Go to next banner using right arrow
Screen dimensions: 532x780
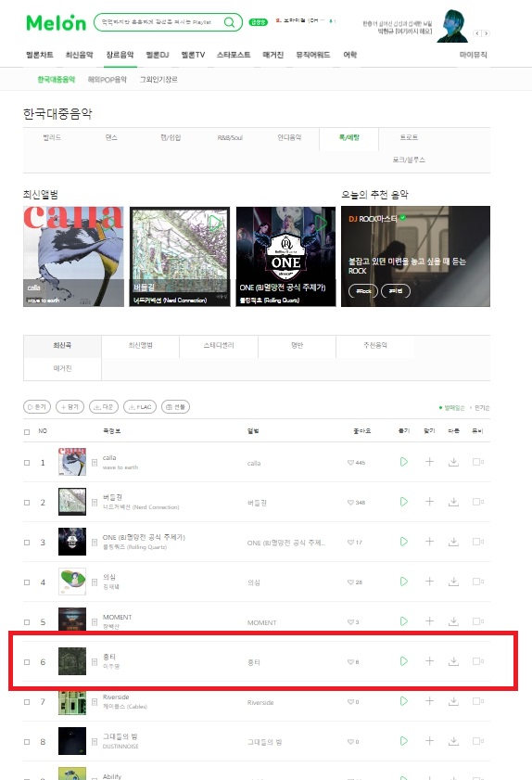pyautogui.click(x=487, y=33)
